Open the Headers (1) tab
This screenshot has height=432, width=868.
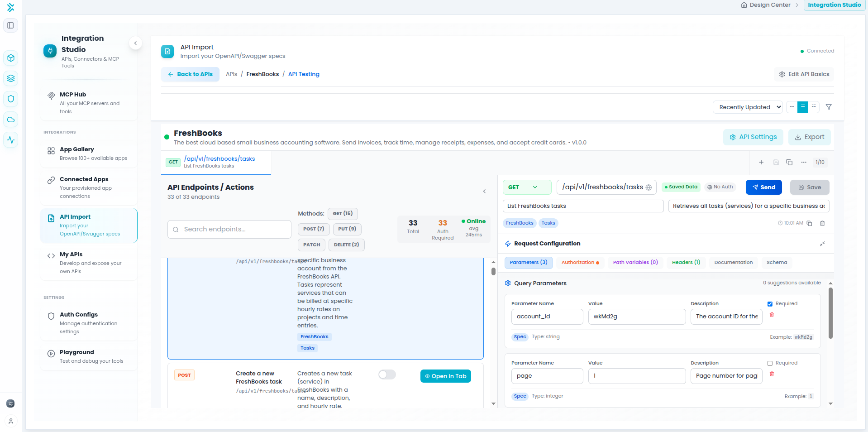(686, 262)
